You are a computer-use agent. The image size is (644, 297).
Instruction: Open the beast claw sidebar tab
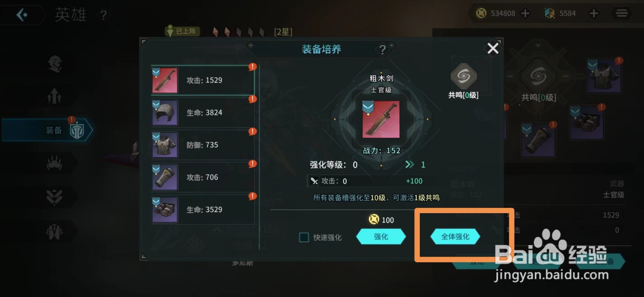[55, 163]
